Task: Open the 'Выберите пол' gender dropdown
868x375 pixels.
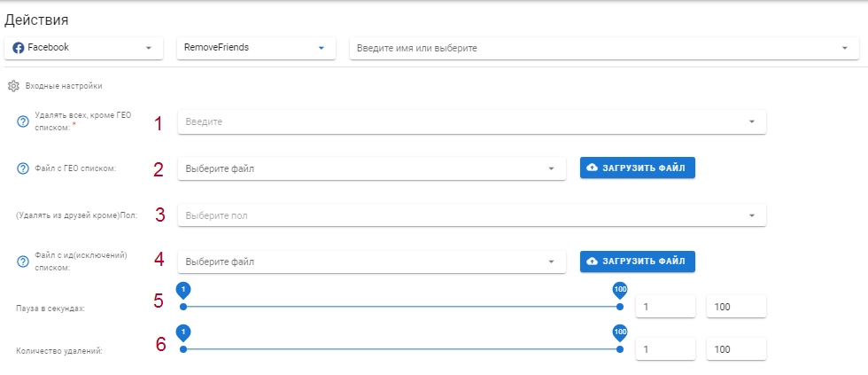Action: click(471, 215)
